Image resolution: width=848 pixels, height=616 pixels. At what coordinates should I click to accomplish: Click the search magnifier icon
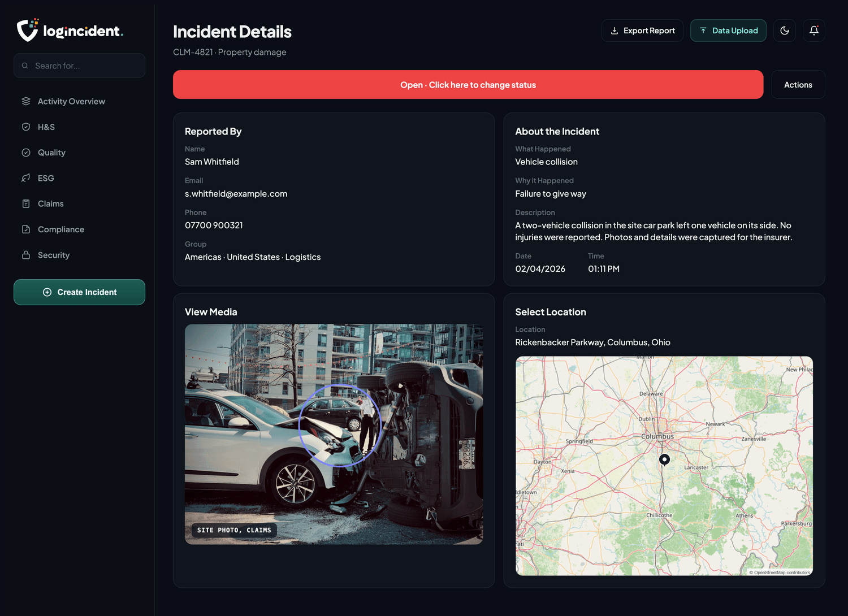pyautogui.click(x=25, y=66)
